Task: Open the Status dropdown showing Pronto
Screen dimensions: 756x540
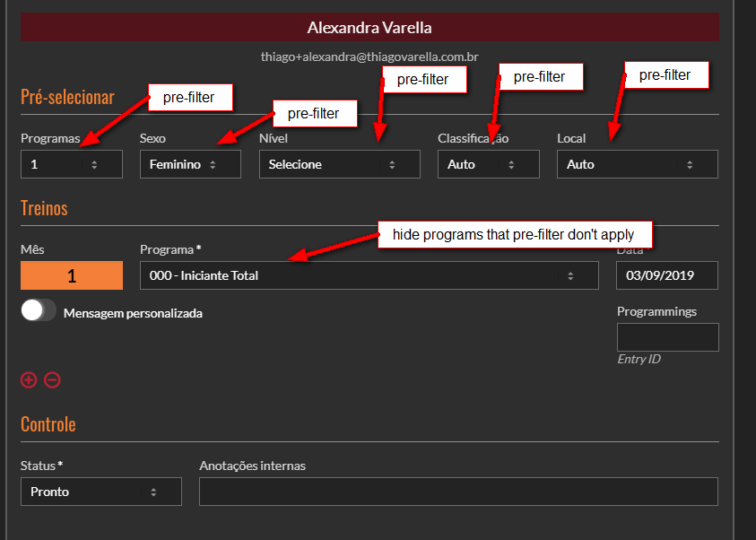Action: tap(100, 492)
